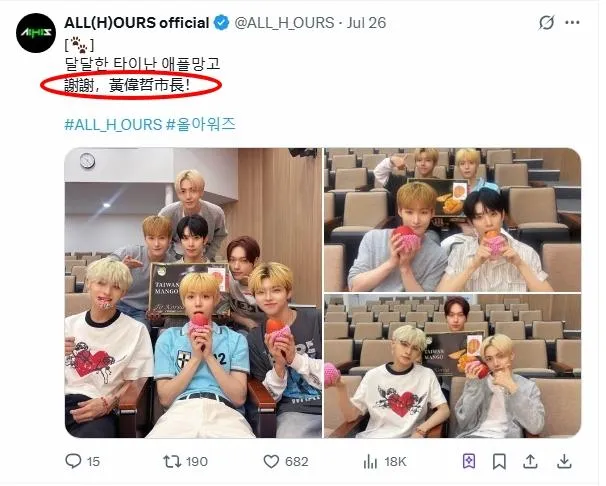606x486 pixels.
Task: Open the Korean #올아워즈 hashtag
Action: 201,124
